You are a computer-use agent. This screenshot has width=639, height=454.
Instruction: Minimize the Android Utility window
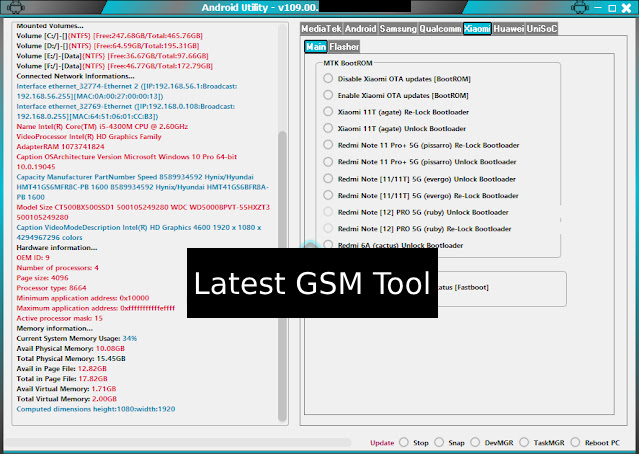coord(598,7)
